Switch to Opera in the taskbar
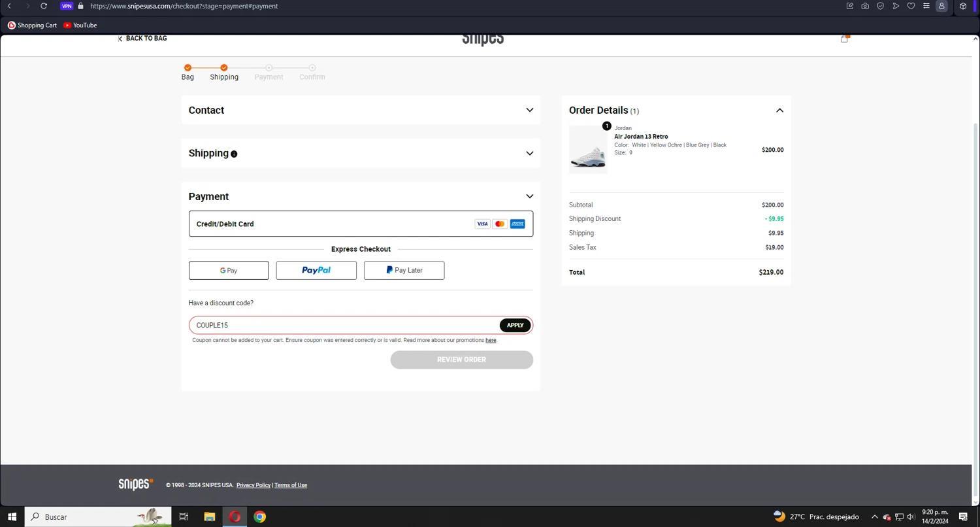Viewport: 980px width, 527px height. 235,517
